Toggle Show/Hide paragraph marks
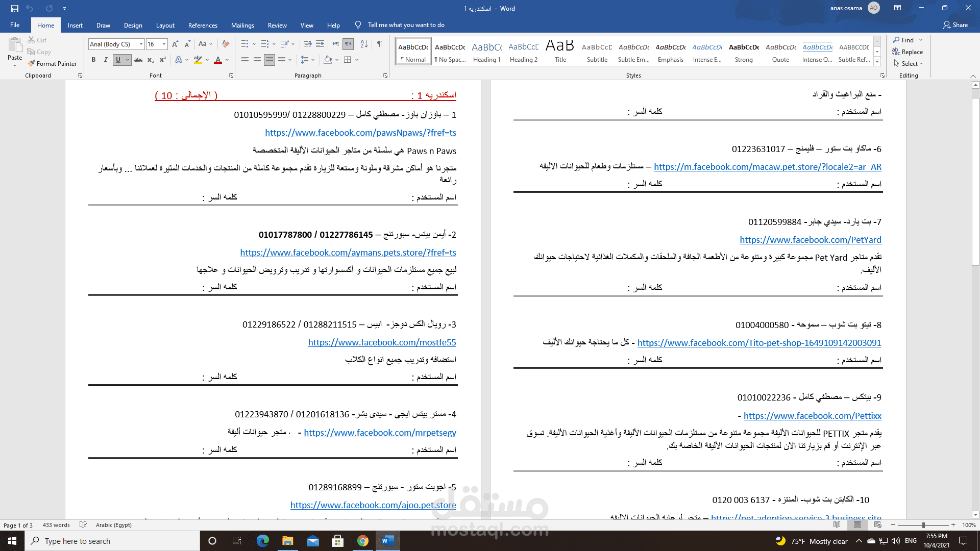Image resolution: width=980 pixels, height=551 pixels. 379,44
